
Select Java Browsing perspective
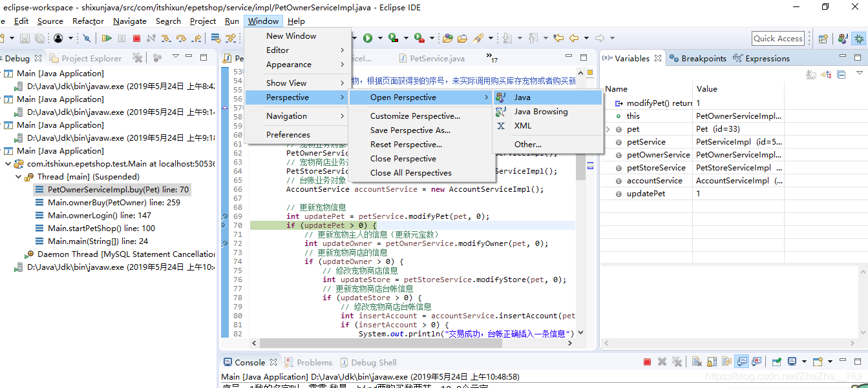547,111
